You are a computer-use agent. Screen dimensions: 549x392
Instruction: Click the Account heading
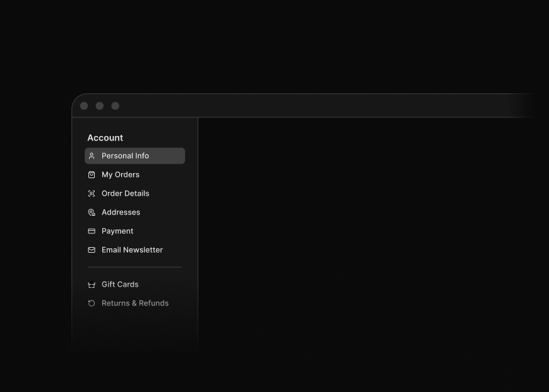point(105,138)
